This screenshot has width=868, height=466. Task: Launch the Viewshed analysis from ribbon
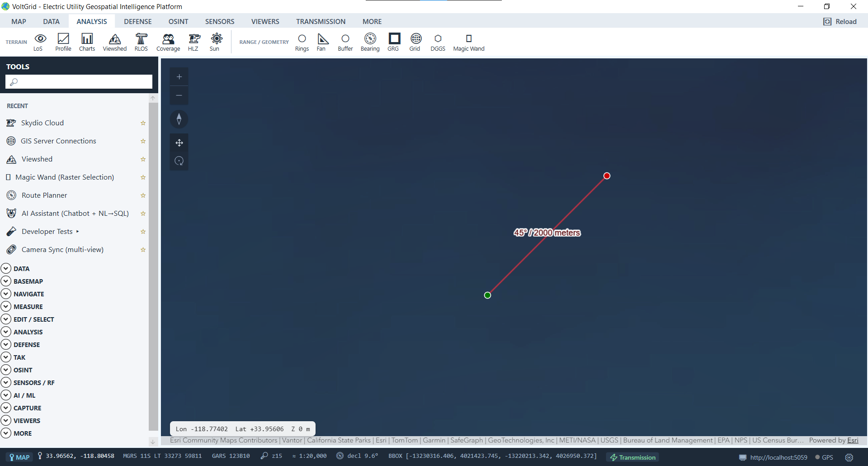coord(115,42)
